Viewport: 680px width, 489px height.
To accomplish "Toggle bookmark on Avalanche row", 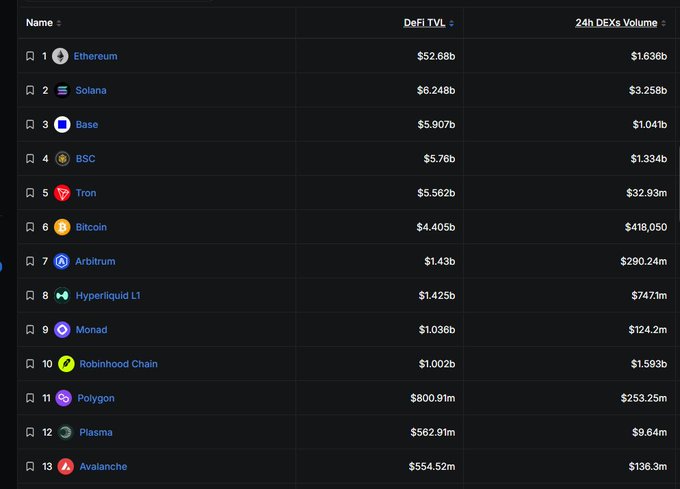I will click(30, 466).
